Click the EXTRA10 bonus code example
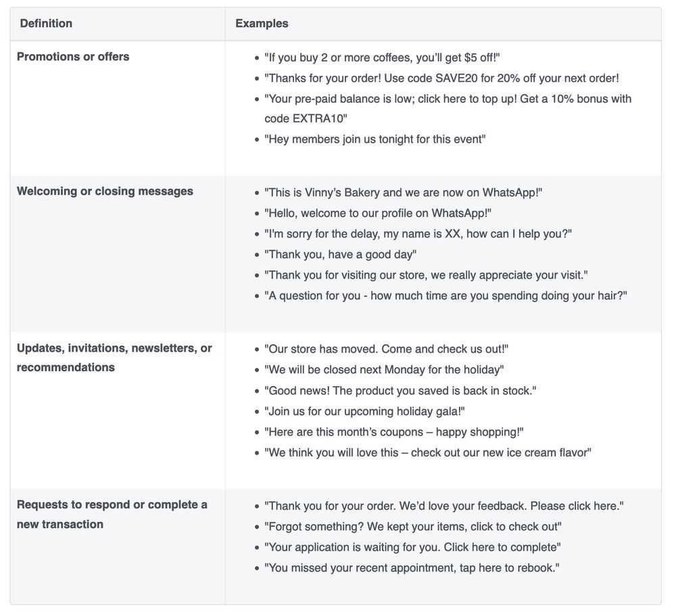The height and width of the screenshot is (616, 676). click(448, 108)
